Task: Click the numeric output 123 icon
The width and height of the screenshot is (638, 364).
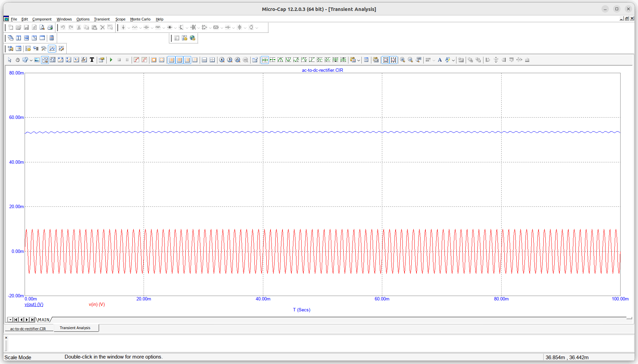Action: (376, 60)
